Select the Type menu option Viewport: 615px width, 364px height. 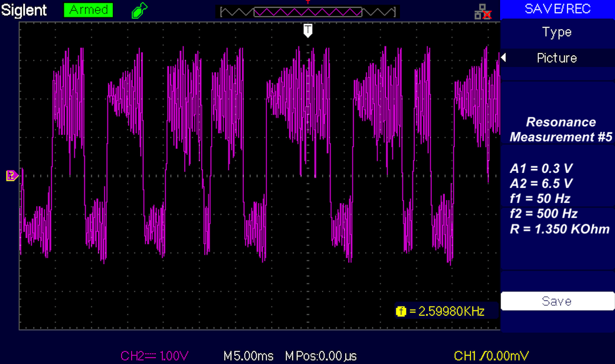[x=557, y=33]
